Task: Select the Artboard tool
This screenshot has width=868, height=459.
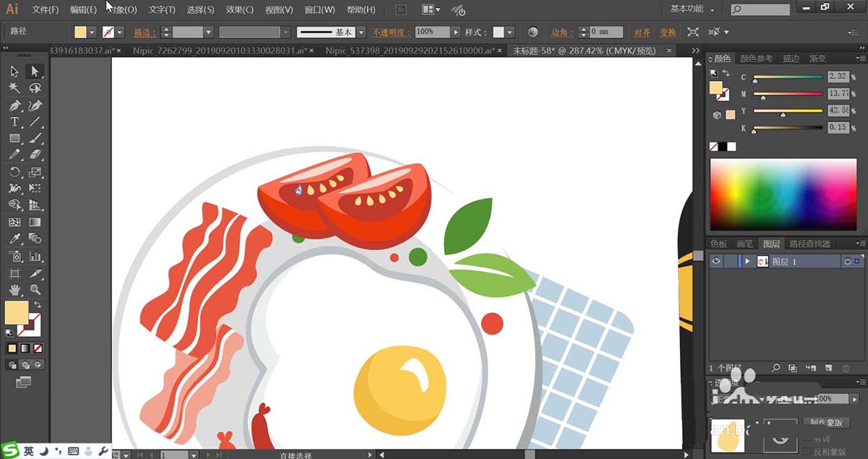Action: 14,274
